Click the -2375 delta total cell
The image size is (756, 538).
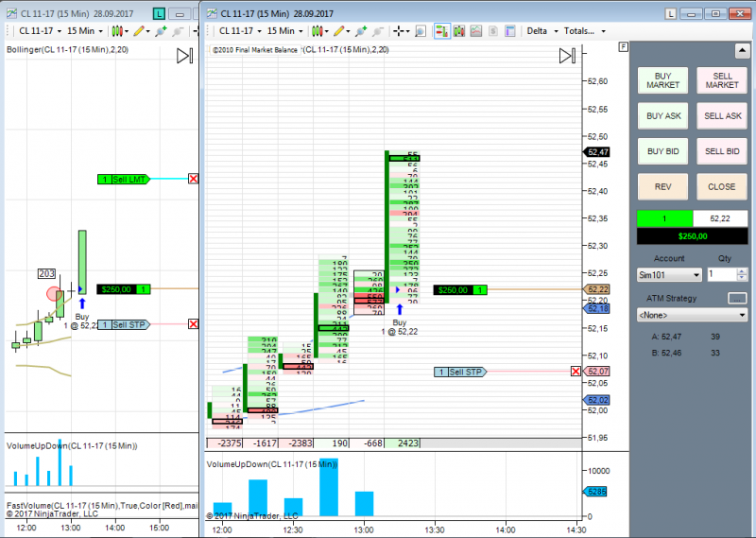point(225,443)
